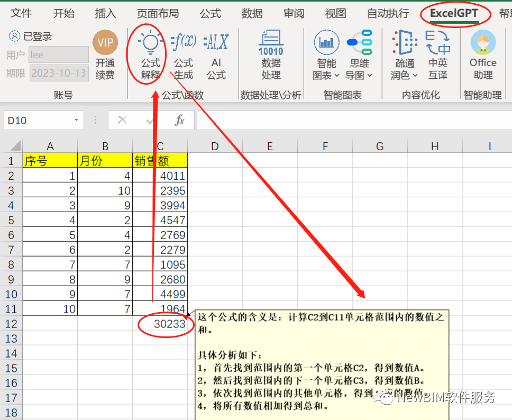Click the 开通续费 renewal link

pyautogui.click(x=105, y=69)
